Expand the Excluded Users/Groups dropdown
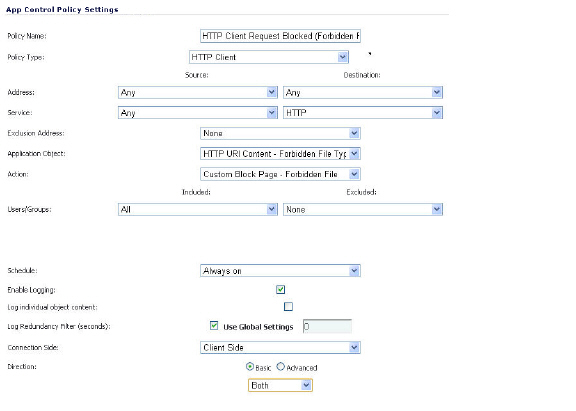Viewport: 576px width, 411px height. click(x=363, y=209)
